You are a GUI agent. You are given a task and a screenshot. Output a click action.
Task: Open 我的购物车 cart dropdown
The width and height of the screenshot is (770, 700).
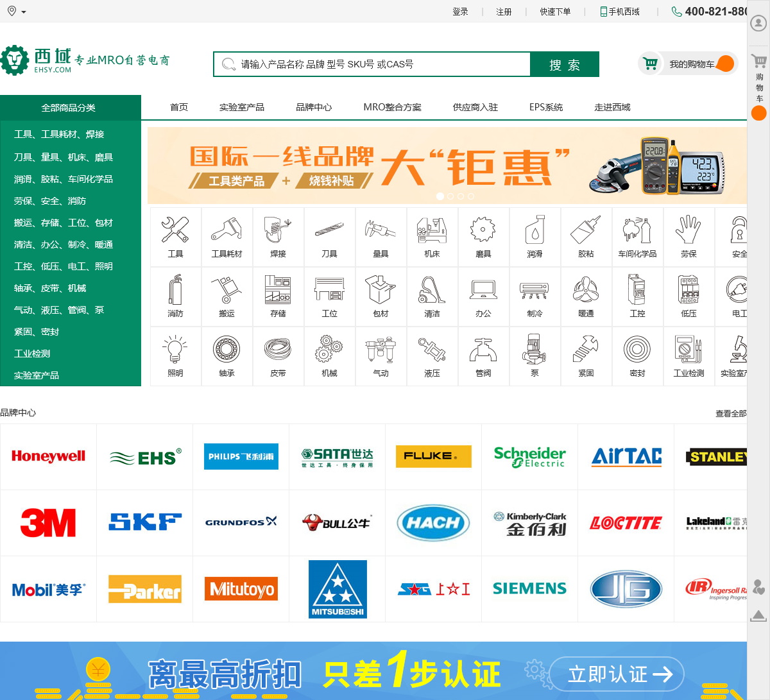(x=688, y=64)
